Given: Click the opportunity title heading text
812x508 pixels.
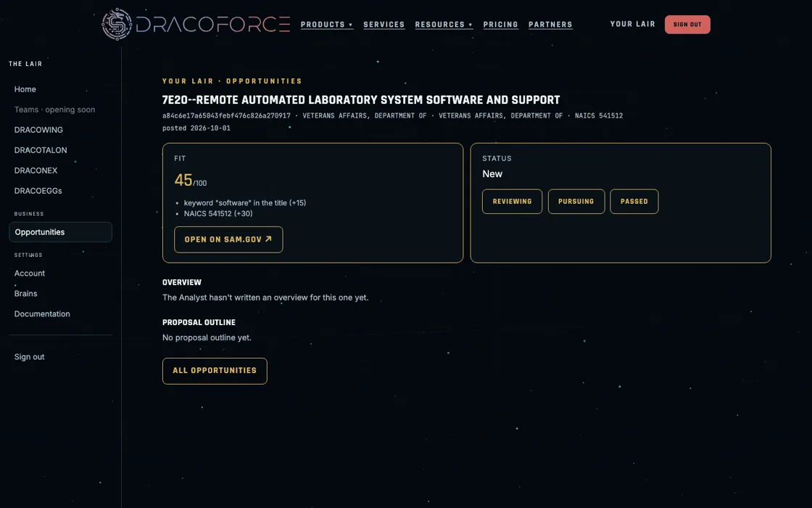Looking at the screenshot, I should pos(361,99).
